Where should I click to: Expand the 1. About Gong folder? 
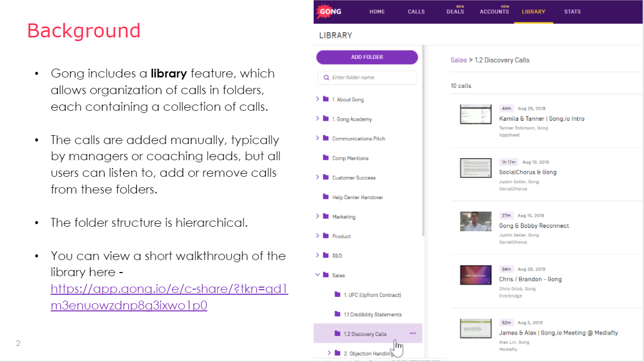coord(318,99)
